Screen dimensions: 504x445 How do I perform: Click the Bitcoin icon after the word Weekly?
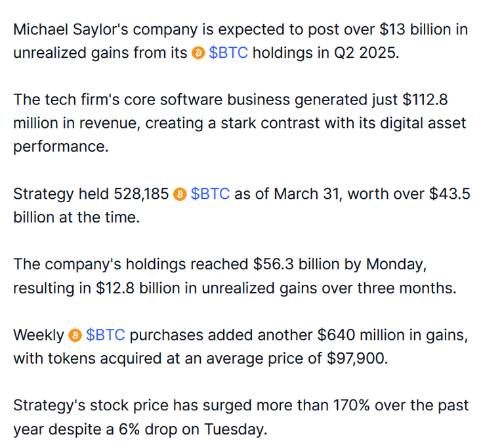coord(75,335)
